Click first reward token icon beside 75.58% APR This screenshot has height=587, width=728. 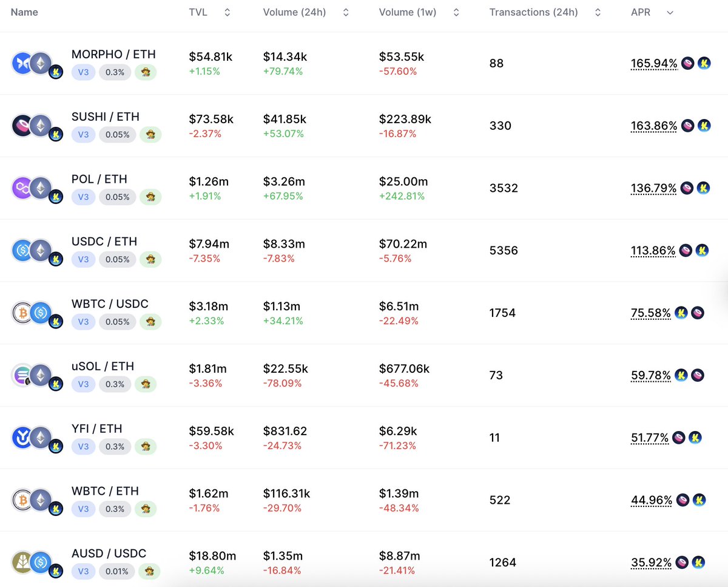681,313
